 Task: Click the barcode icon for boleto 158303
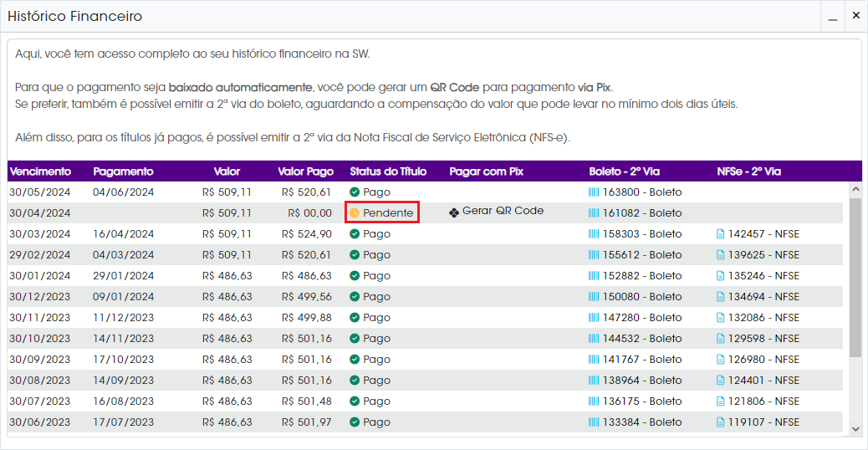594,234
